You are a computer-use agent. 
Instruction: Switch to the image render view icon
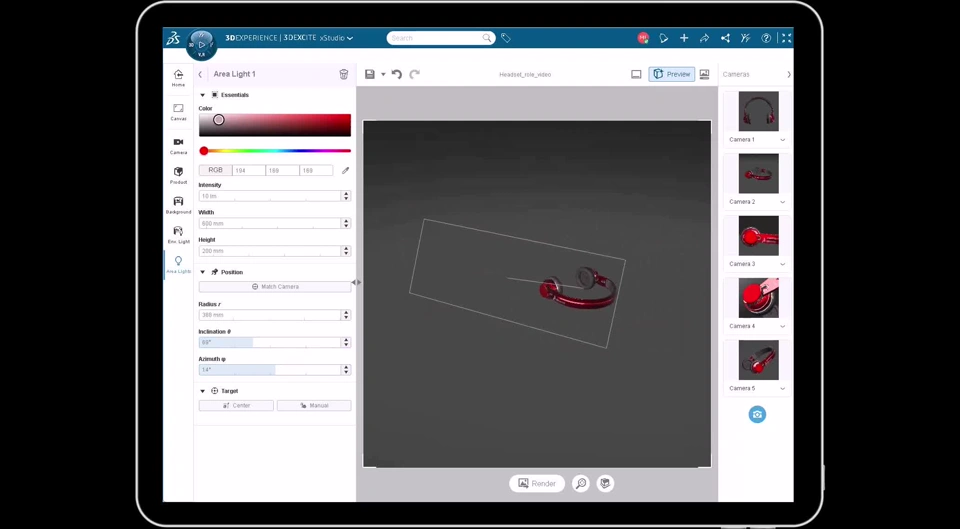tap(704, 74)
